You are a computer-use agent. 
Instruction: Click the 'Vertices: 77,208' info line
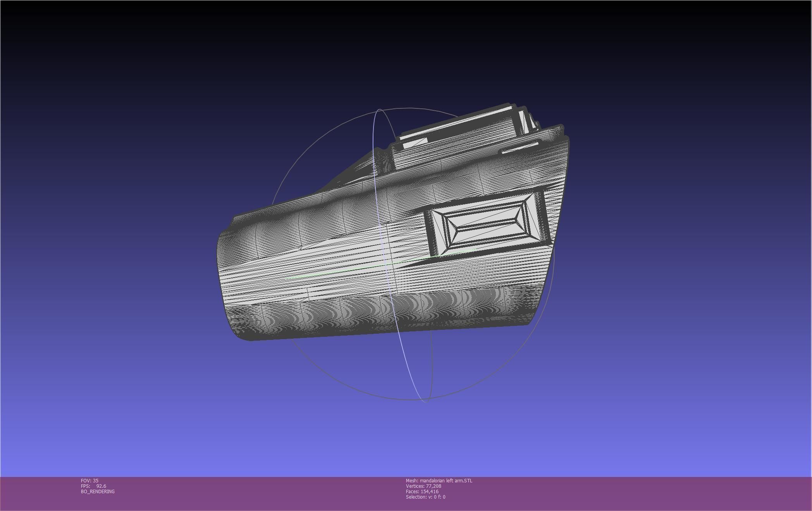click(423, 486)
